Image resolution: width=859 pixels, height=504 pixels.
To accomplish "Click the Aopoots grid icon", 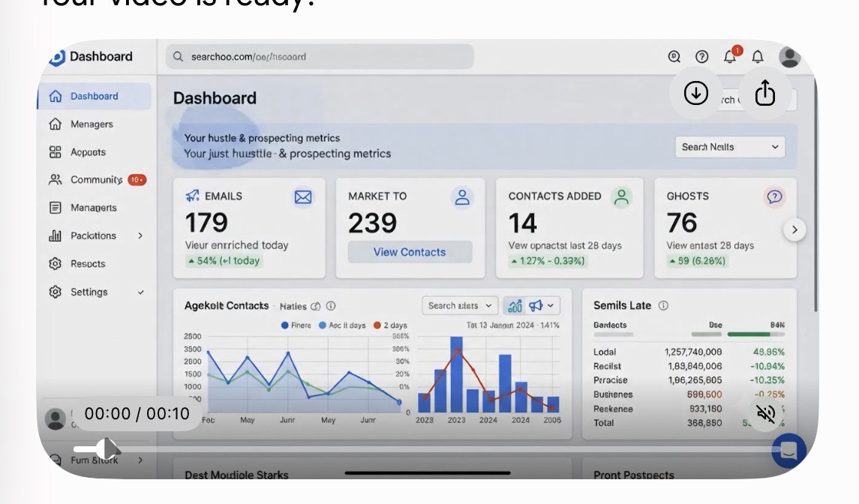I will [56, 152].
